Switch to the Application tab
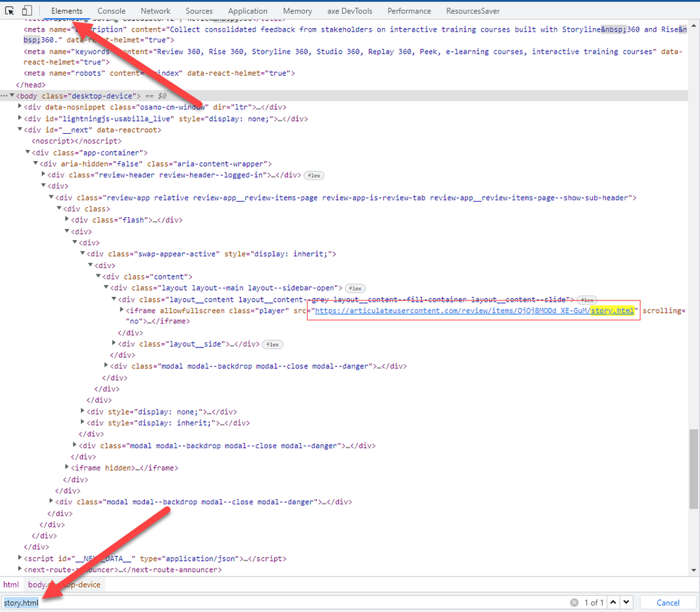This screenshot has height=612, width=700. pyautogui.click(x=248, y=11)
